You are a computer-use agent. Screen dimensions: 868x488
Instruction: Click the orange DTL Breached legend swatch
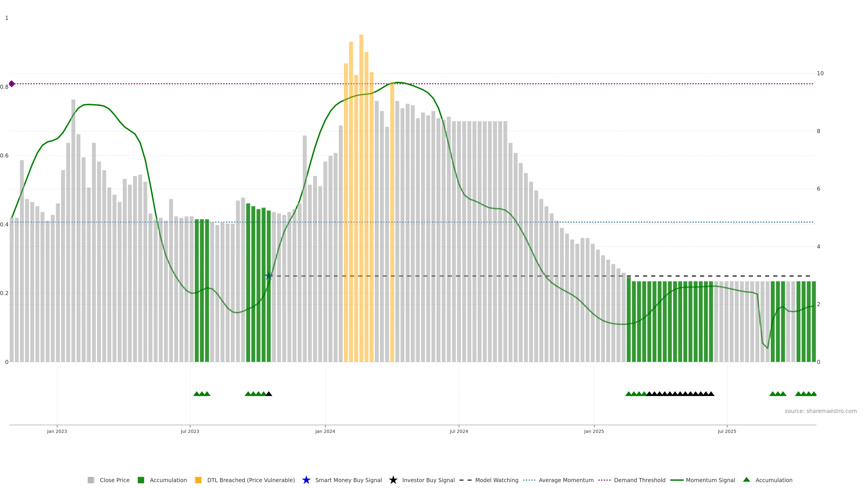[x=198, y=480]
